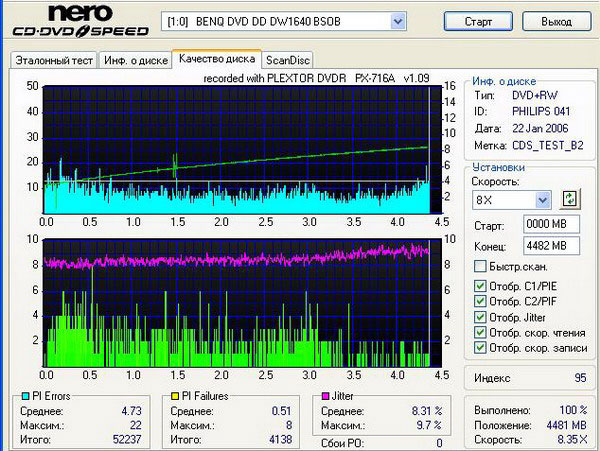Image resolution: width=600 pixels, height=451 pixels.
Task: Toggle the Отобр. C2/PIF checkbox
Action: [x=480, y=301]
